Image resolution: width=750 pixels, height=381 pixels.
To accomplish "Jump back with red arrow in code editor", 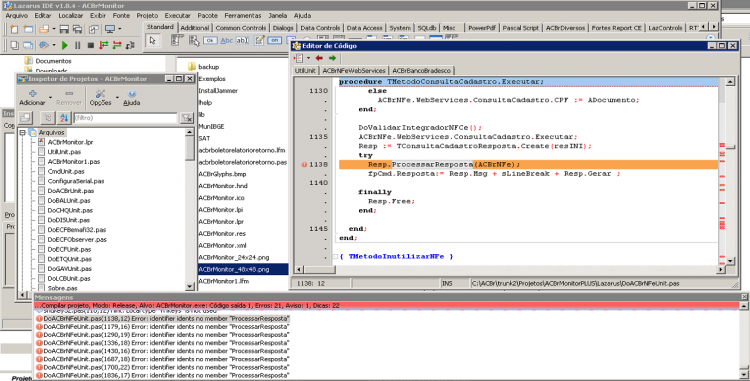I will (x=319, y=58).
